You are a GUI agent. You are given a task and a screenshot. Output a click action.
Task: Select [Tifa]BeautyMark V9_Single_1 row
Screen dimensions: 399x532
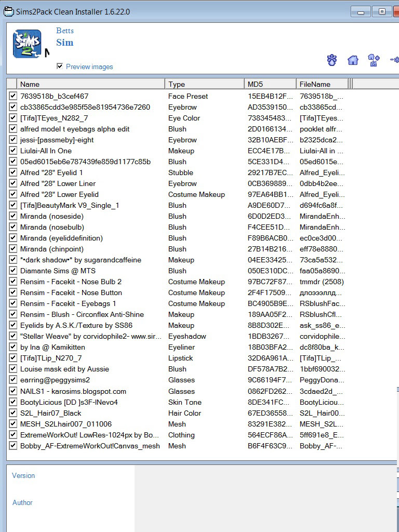tap(178, 205)
